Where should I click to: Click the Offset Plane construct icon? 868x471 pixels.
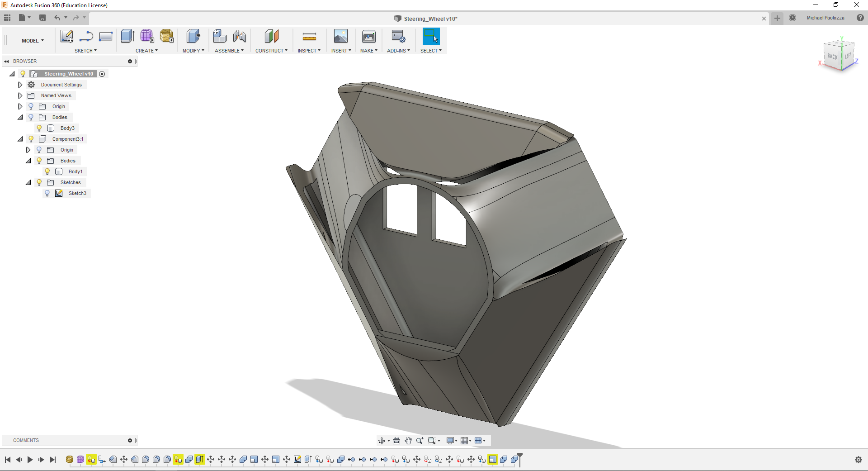[x=271, y=36]
